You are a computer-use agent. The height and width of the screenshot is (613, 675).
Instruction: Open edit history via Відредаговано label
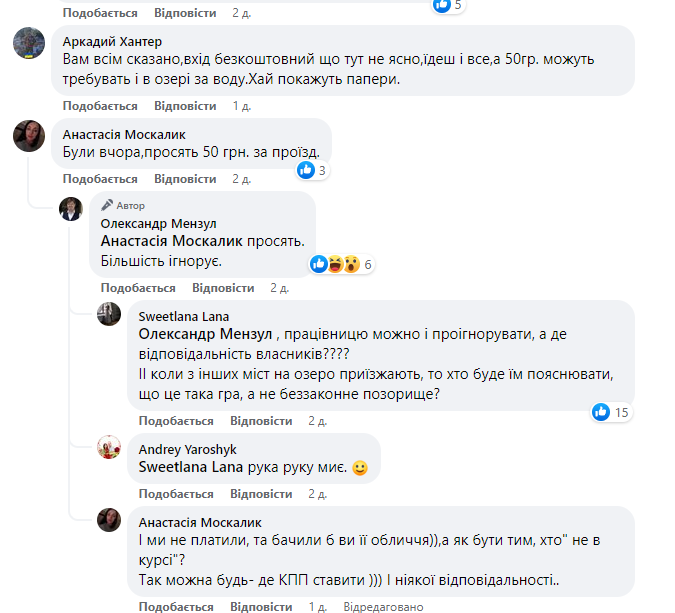(383, 607)
